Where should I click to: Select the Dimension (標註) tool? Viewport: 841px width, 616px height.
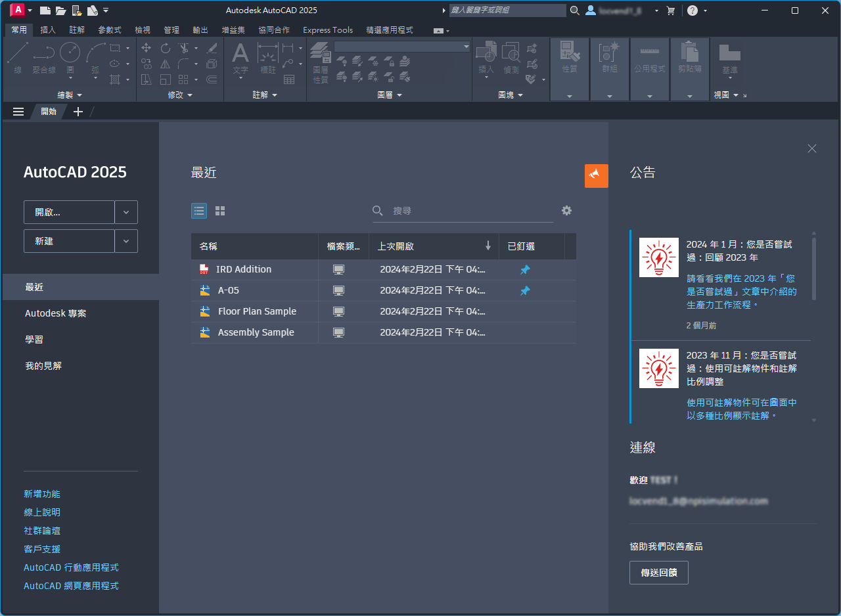tap(268, 58)
